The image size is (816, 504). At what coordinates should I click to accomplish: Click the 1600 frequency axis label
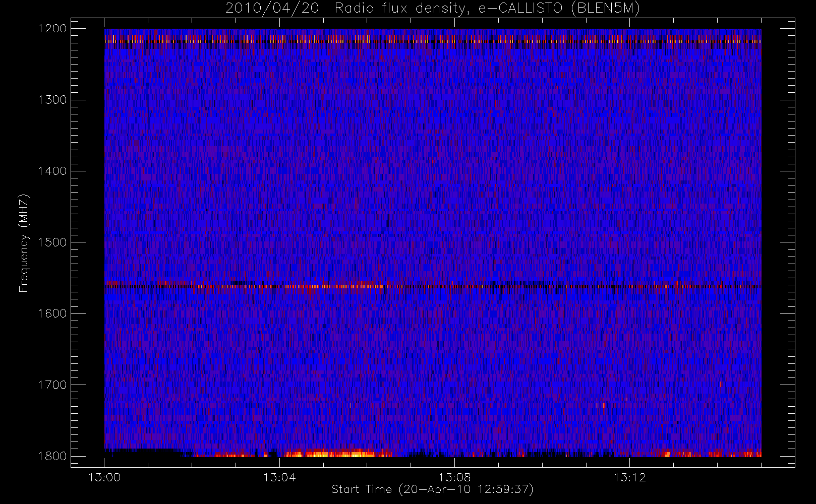click(x=52, y=313)
